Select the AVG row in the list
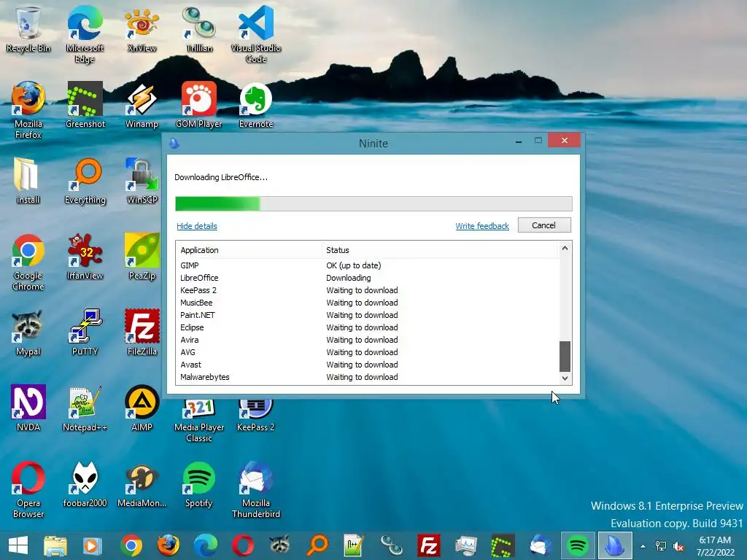 pos(368,352)
